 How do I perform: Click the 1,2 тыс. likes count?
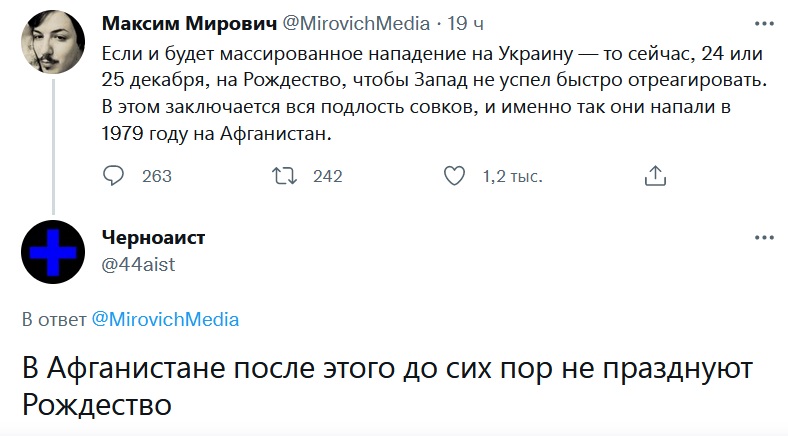[x=512, y=177]
